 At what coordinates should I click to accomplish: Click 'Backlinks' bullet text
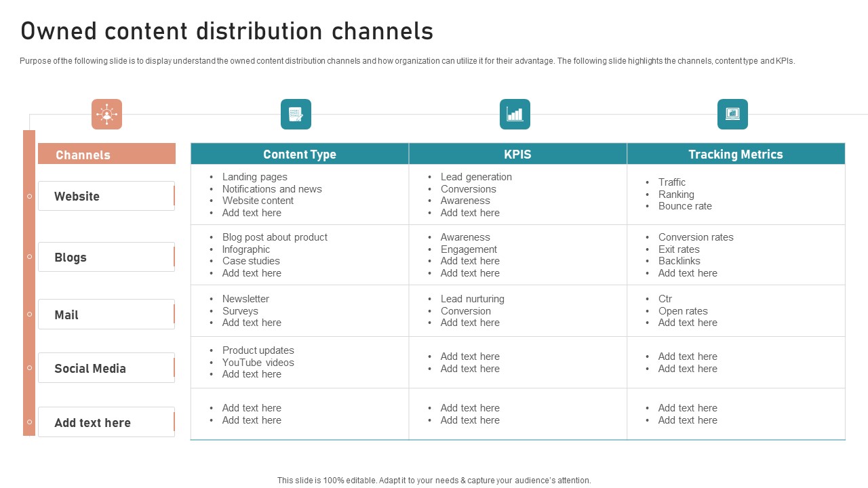tap(679, 261)
